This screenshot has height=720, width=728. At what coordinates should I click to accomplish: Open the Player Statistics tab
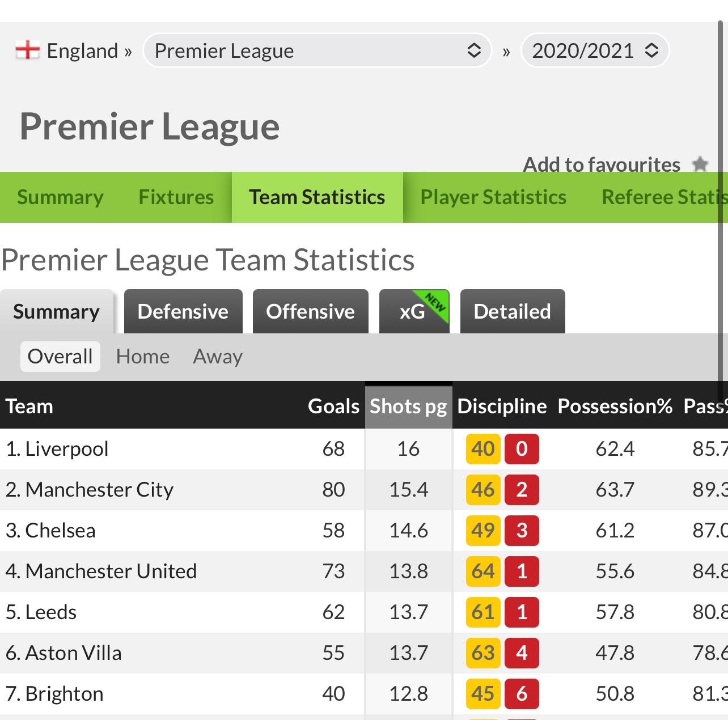493,197
